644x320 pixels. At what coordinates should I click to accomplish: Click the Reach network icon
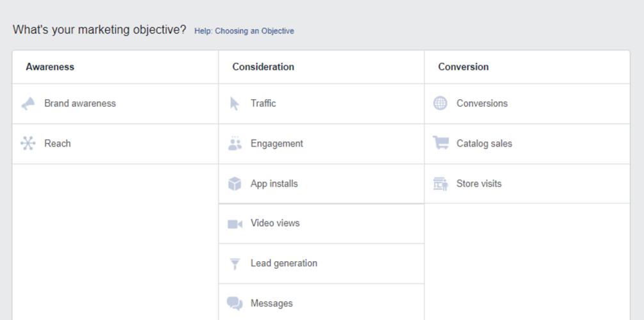tap(27, 143)
